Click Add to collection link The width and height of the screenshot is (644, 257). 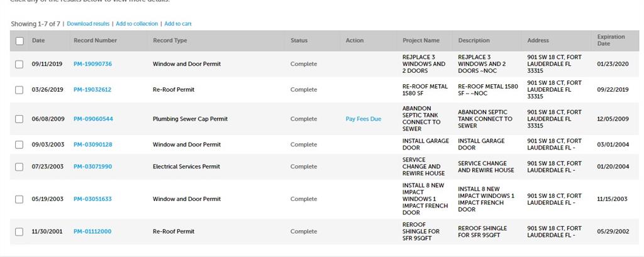point(137,24)
